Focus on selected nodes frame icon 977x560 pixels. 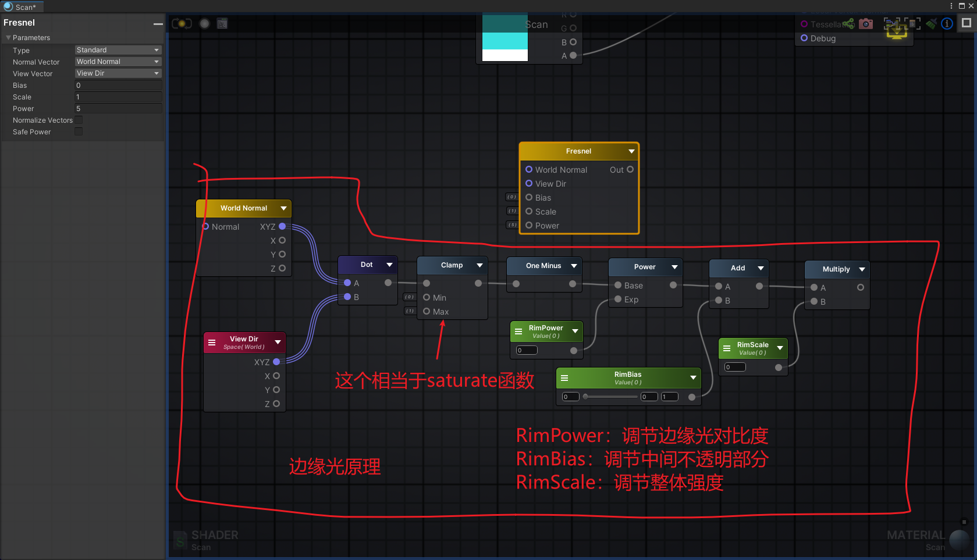pos(891,24)
